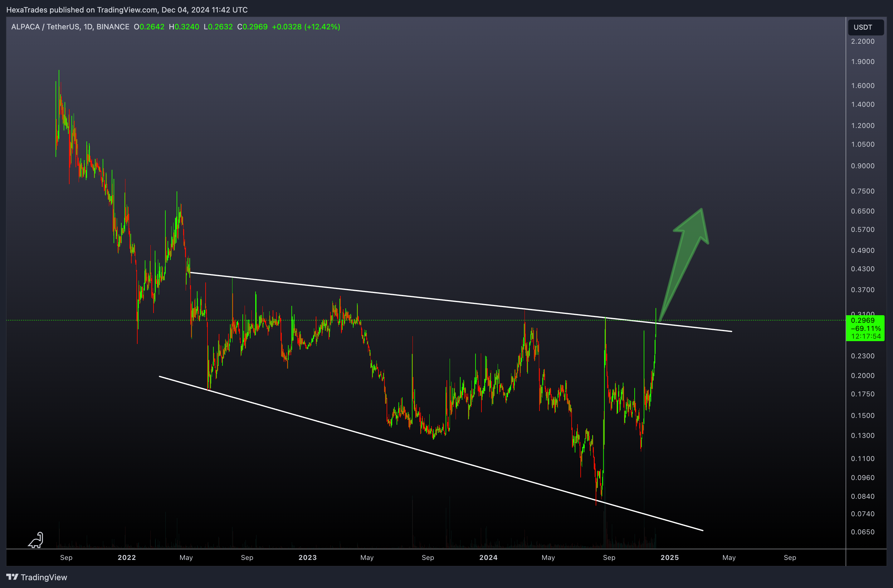Click the 2024 label on time axis
Viewport: 893px width, 588px height.
pos(489,558)
